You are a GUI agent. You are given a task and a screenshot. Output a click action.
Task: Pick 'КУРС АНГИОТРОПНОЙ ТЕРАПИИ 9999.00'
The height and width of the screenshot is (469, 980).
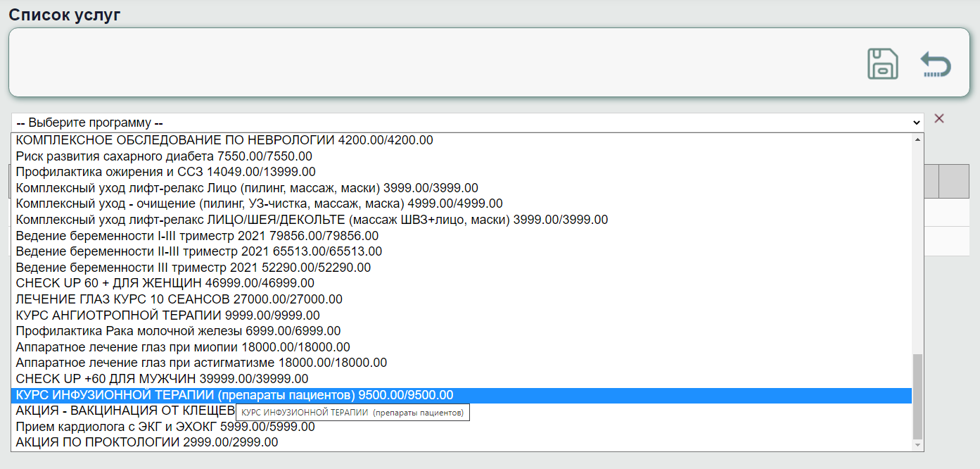(x=167, y=315)
